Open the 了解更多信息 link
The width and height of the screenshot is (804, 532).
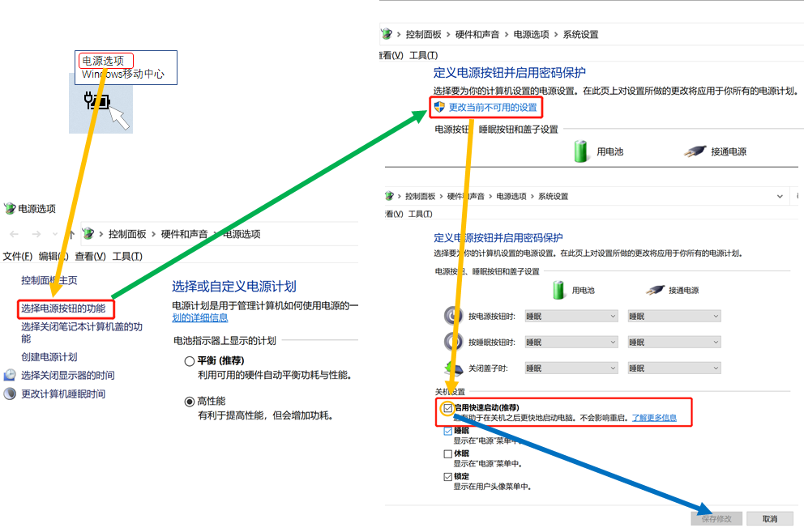[654, 418]
